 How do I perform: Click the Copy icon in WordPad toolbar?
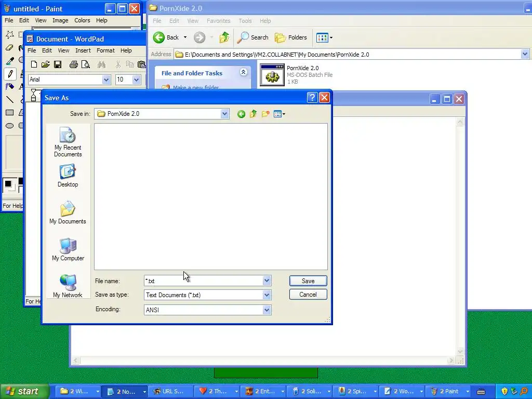coord(129,64)
